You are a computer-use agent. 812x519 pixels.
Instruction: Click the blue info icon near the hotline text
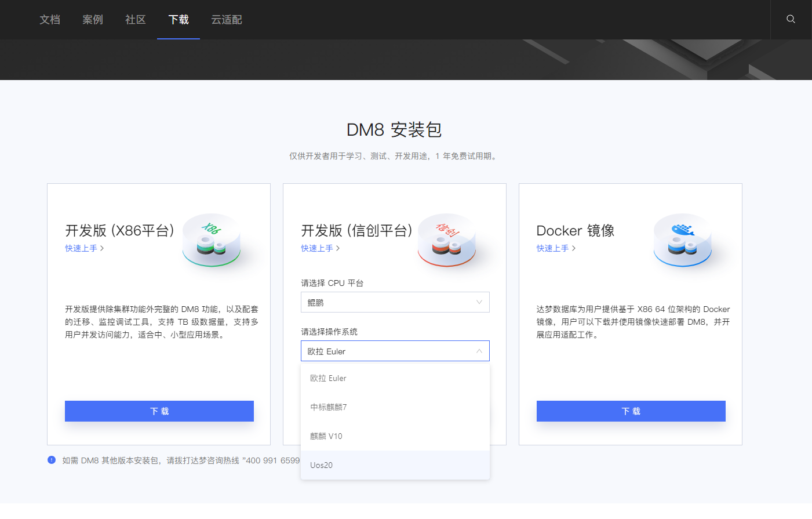pos(51,460)
